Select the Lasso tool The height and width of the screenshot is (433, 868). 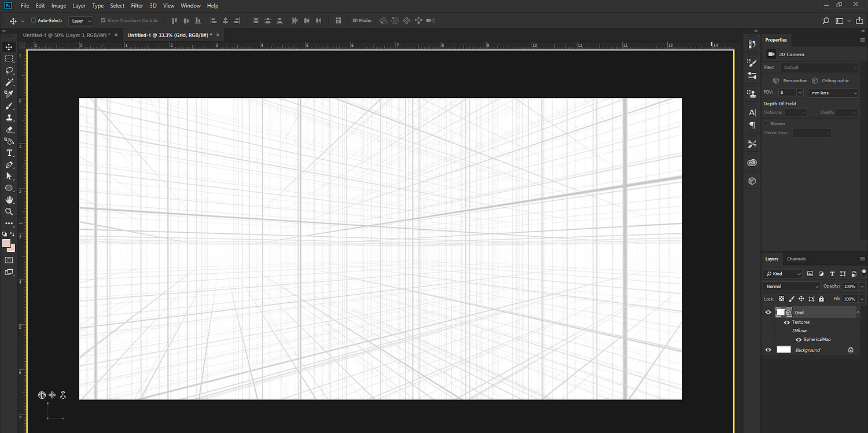coord(8,71)
